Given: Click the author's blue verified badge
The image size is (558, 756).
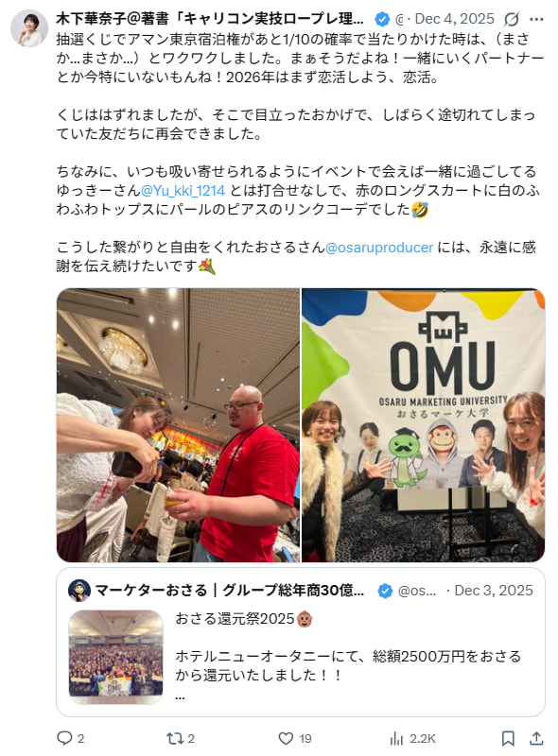Looking at the screenshot, I should [x=382, y=19].
